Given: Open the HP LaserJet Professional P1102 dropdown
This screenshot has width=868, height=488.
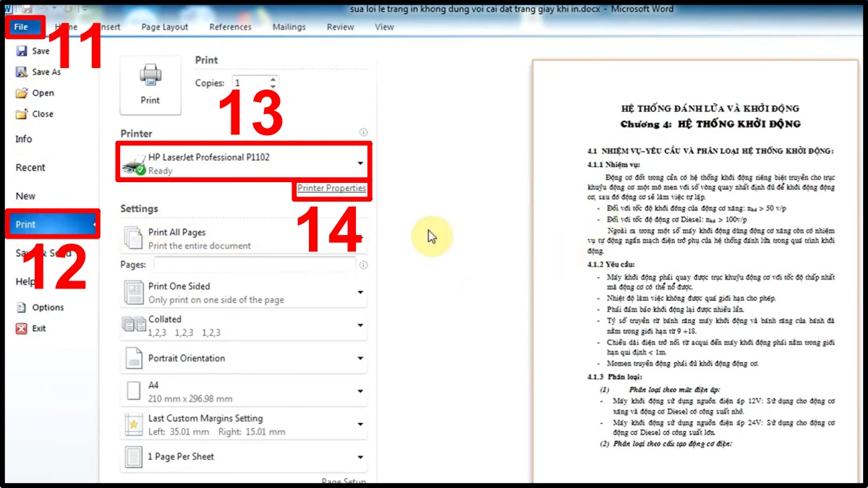Looking at the screenshot, I should pos(243,163).
